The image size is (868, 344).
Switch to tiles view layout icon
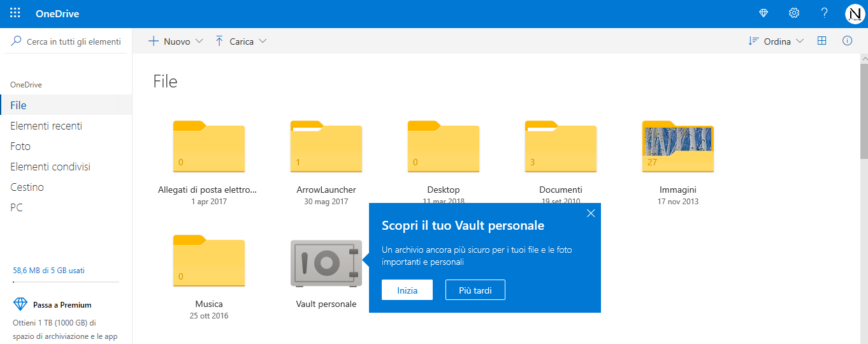tap(822, 41)
